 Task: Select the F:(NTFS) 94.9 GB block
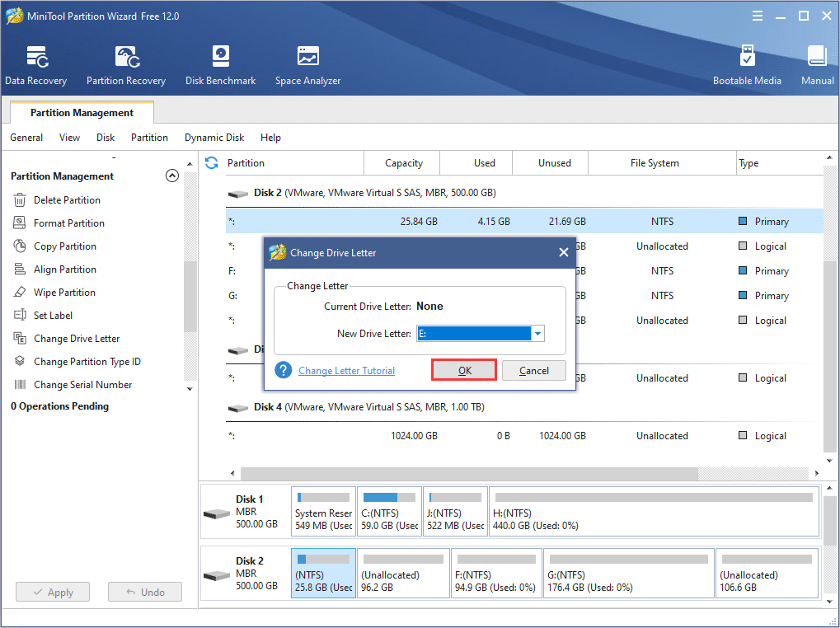(496, 573)
